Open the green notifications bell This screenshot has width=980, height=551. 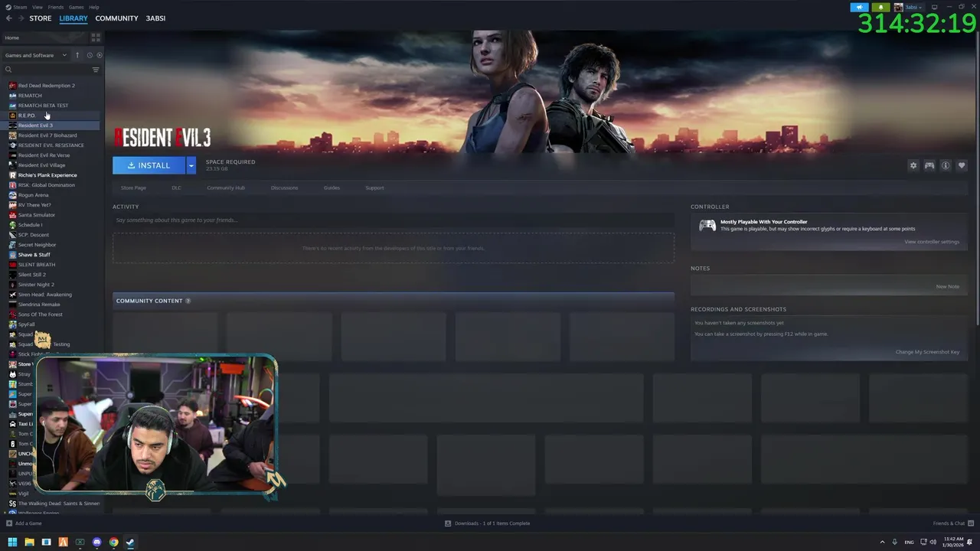(x=880, y=7)
